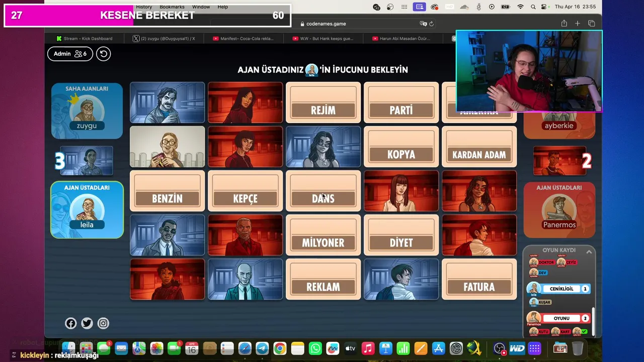Click the Panermos player in red Ajan Üstadları
The height and width of the screenshot is (362, 644).
point(559,212)
